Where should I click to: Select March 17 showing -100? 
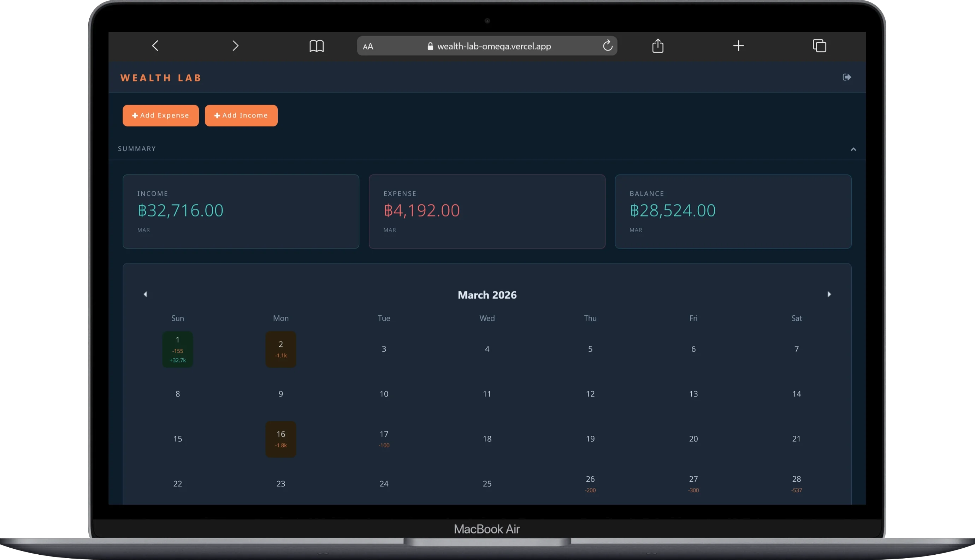[384, 439]
